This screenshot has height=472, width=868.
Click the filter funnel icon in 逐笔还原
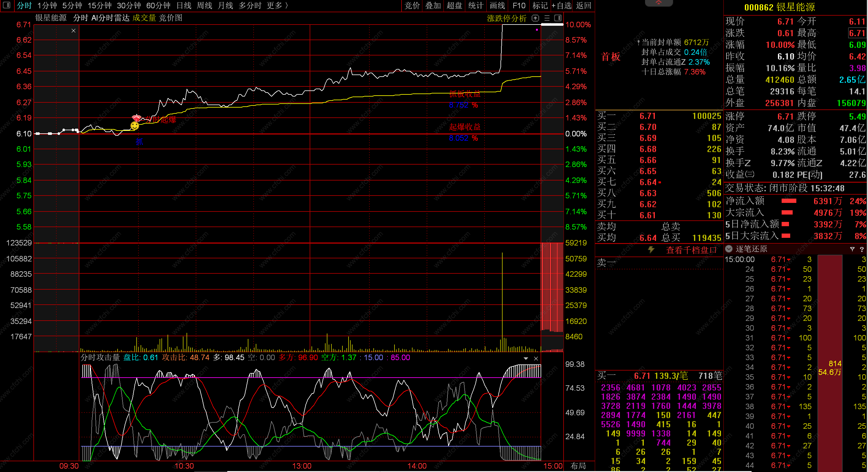click(x=852, y=249)
